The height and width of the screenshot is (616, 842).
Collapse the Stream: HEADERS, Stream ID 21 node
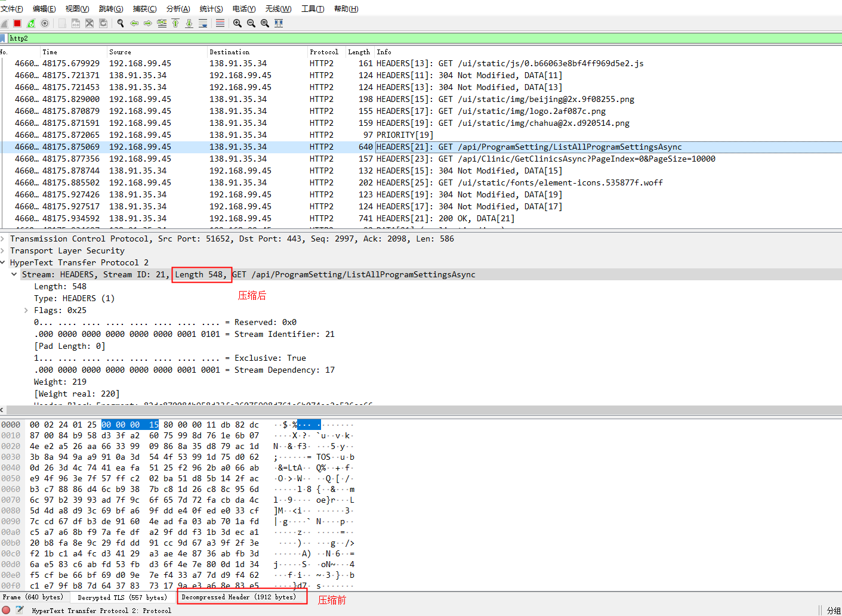tap(14, 274)
